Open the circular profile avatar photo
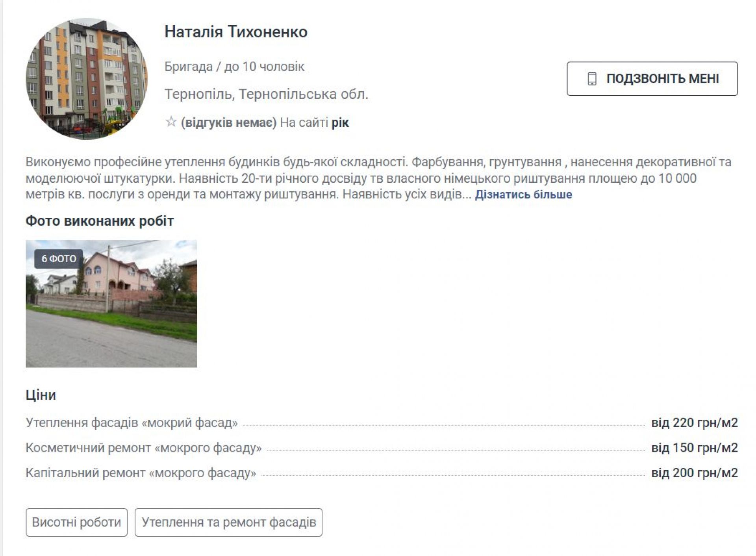 [87, 79]
